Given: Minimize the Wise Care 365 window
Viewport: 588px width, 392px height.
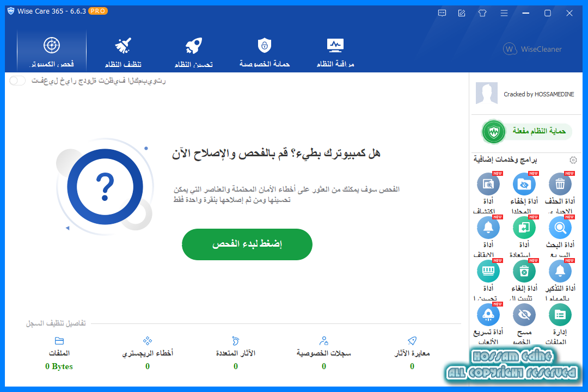Looking at the screenshot, I should 526,13.
